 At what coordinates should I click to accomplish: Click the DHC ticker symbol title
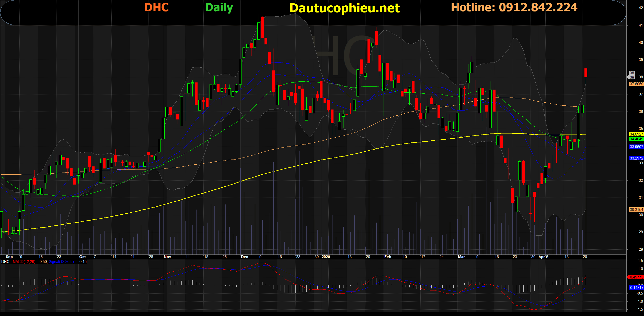(156, 7)
